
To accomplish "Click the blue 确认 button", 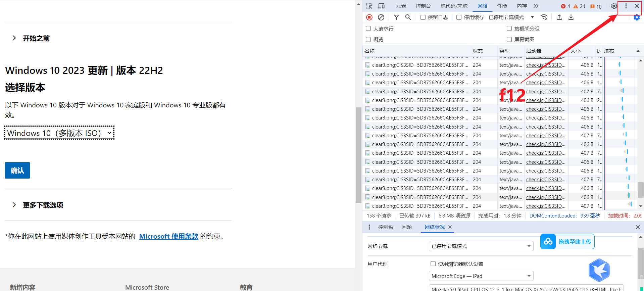I will [17, 170].
